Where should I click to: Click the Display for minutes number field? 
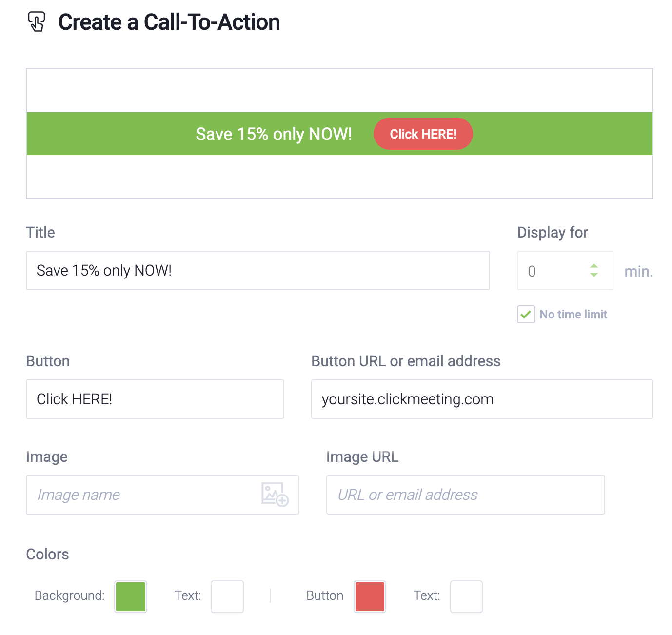565,271
